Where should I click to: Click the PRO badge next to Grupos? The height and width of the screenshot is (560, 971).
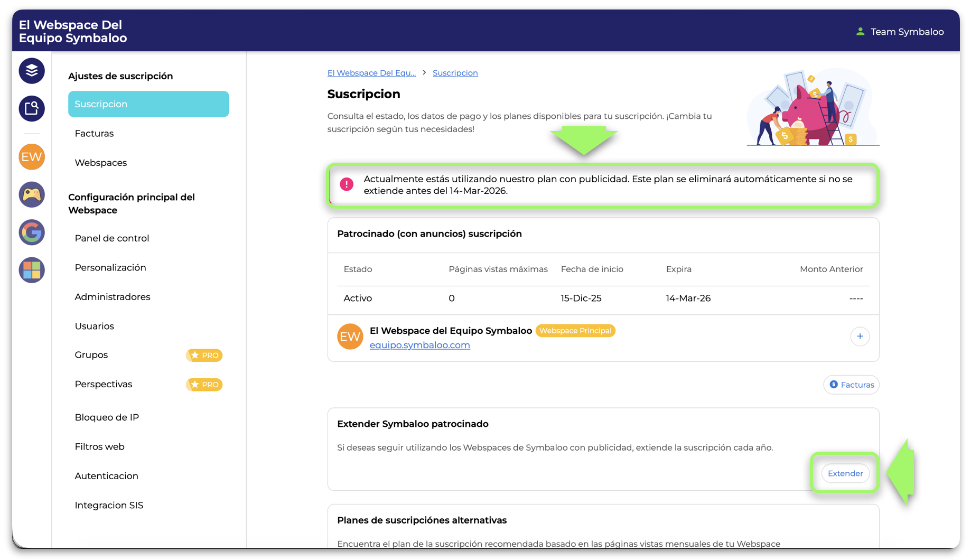pos(204,356)
